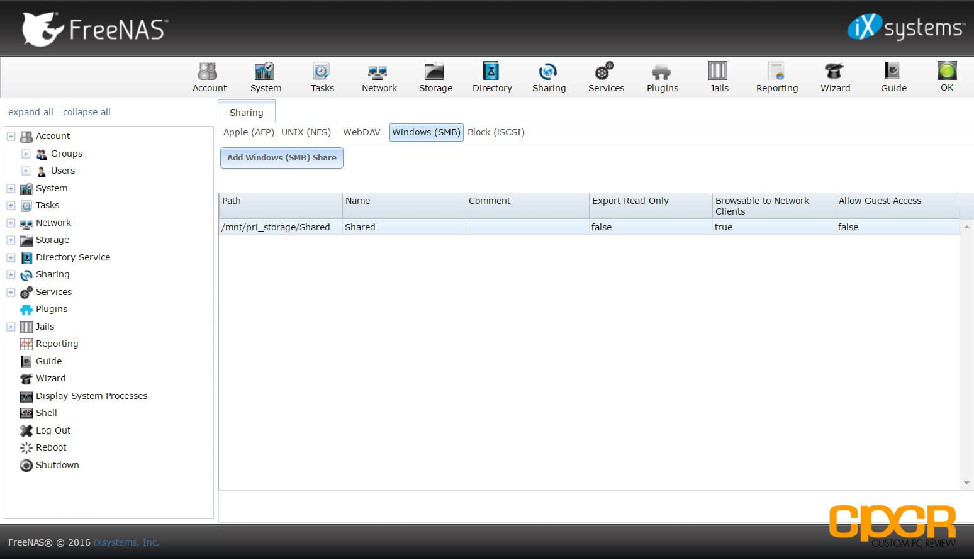Image resolution: width=974 pixels, height=560 pixels.
Task: Expand the Sharing tree node
Action: 11,275
